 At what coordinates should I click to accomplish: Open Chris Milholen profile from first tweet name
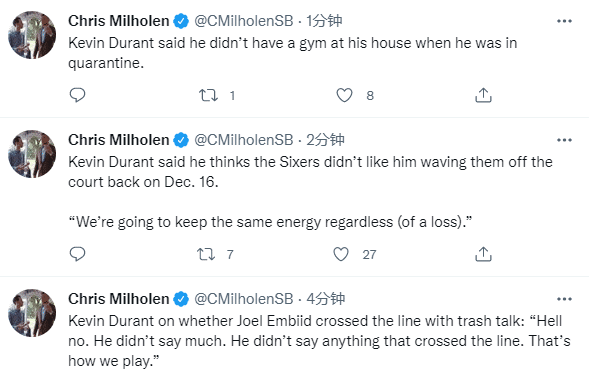pyautogui.click(x=119, y=21)
